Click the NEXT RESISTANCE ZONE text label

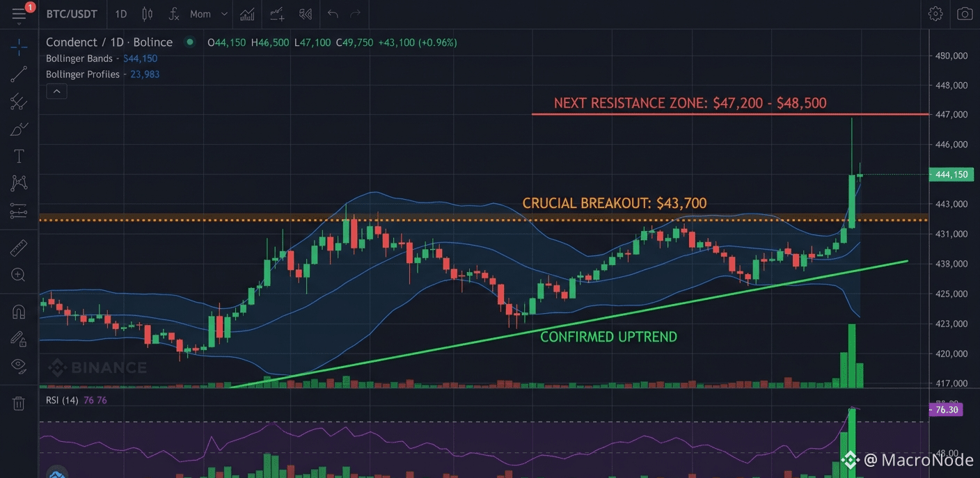point(690,104)
